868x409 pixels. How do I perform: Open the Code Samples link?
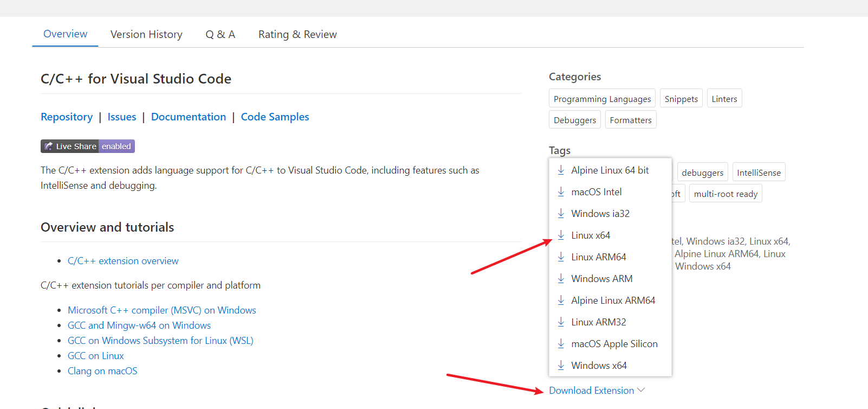coord(275,117)
